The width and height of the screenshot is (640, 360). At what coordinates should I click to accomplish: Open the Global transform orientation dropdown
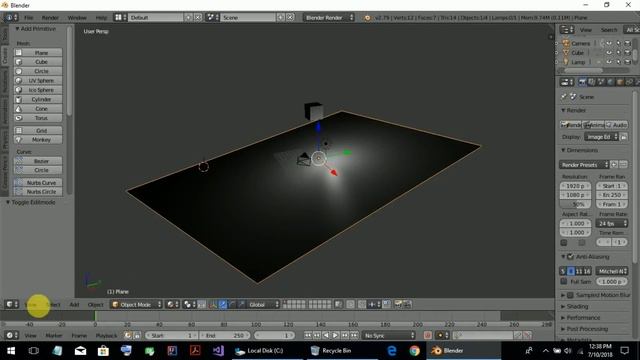coord(263,304)
